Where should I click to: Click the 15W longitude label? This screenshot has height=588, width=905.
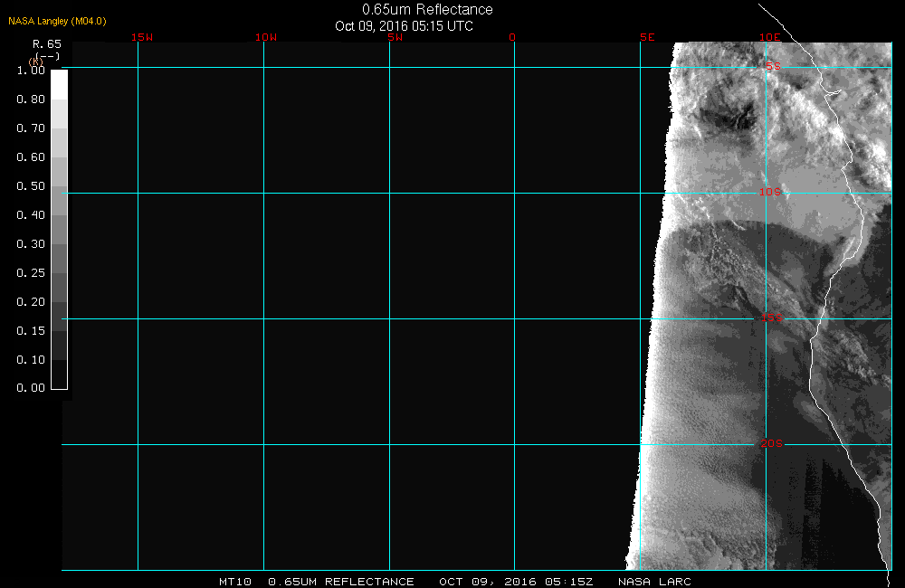click(142, 37)
